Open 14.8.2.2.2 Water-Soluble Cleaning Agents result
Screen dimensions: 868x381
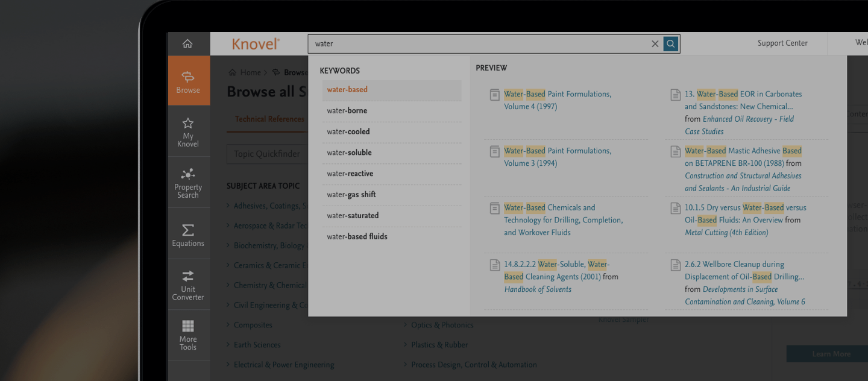tap(558, 271)
